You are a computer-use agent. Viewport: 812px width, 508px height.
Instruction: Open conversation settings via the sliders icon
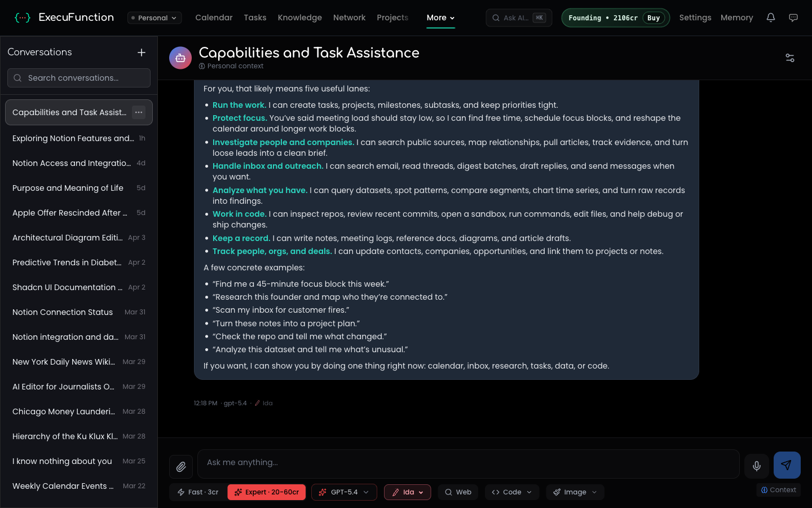(x=789, y=58)
